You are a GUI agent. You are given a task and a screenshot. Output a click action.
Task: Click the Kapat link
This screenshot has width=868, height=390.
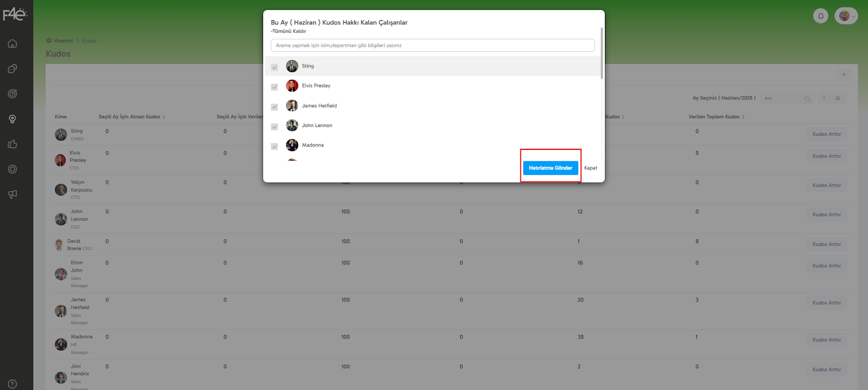(591, 168)
